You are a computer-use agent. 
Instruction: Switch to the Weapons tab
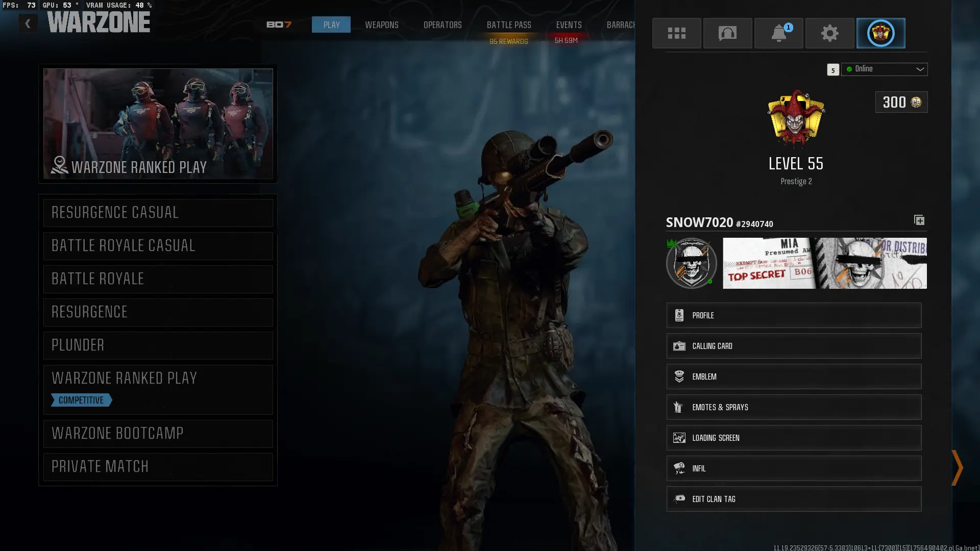coord(381,25)
